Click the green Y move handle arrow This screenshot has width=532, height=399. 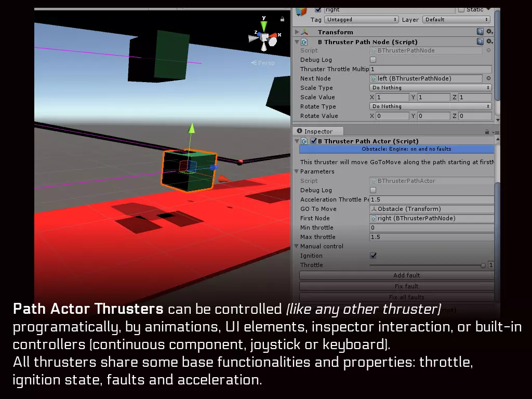click(191, 128)
